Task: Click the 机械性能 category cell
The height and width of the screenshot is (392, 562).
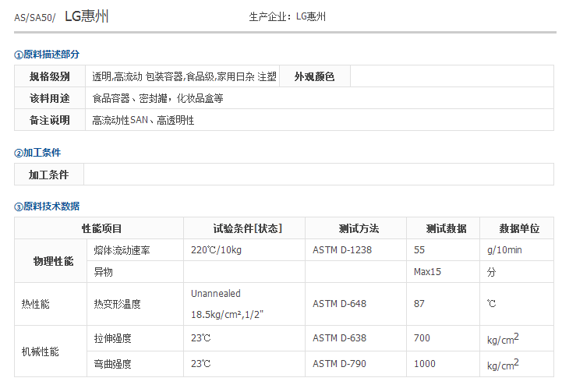Action: click(x=51, y=351)
